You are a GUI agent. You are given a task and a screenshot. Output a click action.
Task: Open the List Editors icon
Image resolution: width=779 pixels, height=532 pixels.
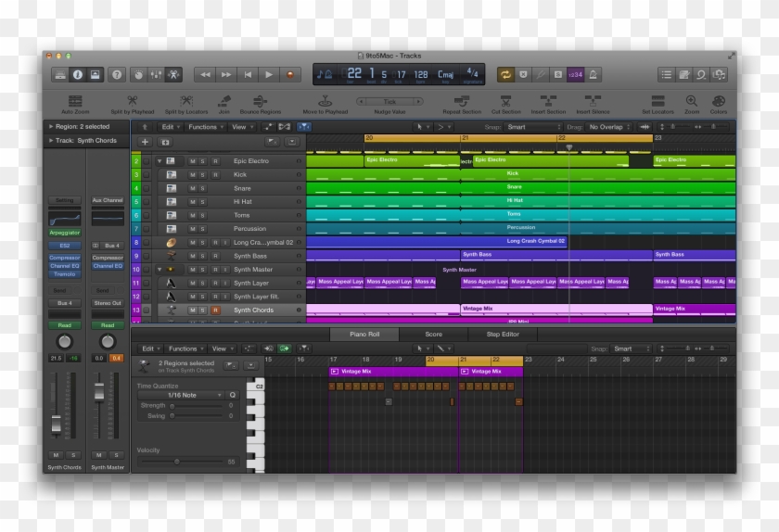pyautogui.click(x=667, y=74)
